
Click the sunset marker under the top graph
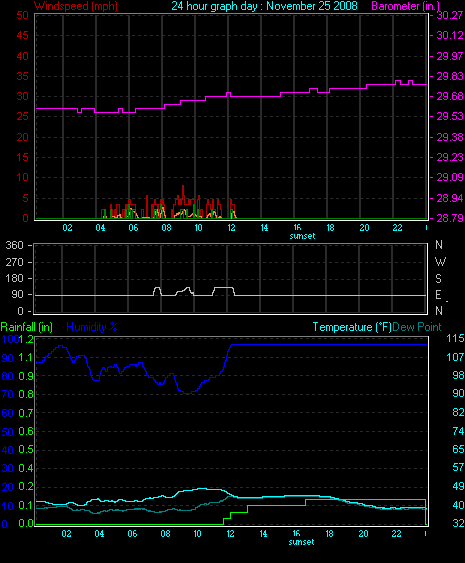pos(302,236)
